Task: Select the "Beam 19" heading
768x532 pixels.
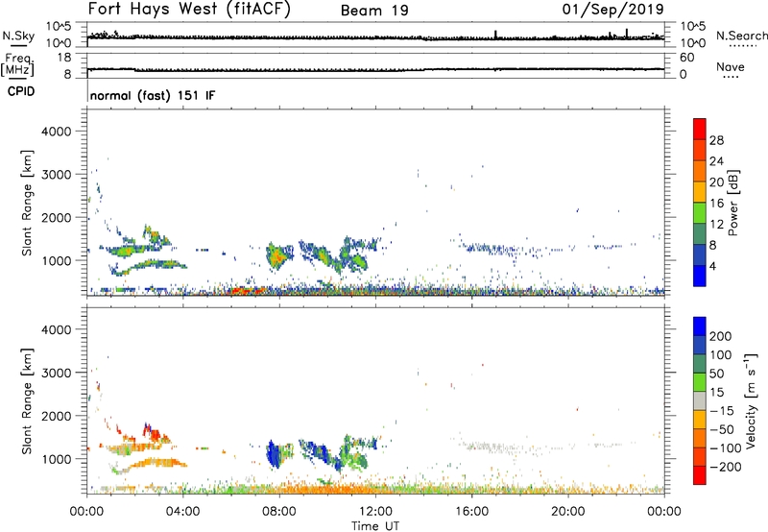Action: [x=374, y=11]
